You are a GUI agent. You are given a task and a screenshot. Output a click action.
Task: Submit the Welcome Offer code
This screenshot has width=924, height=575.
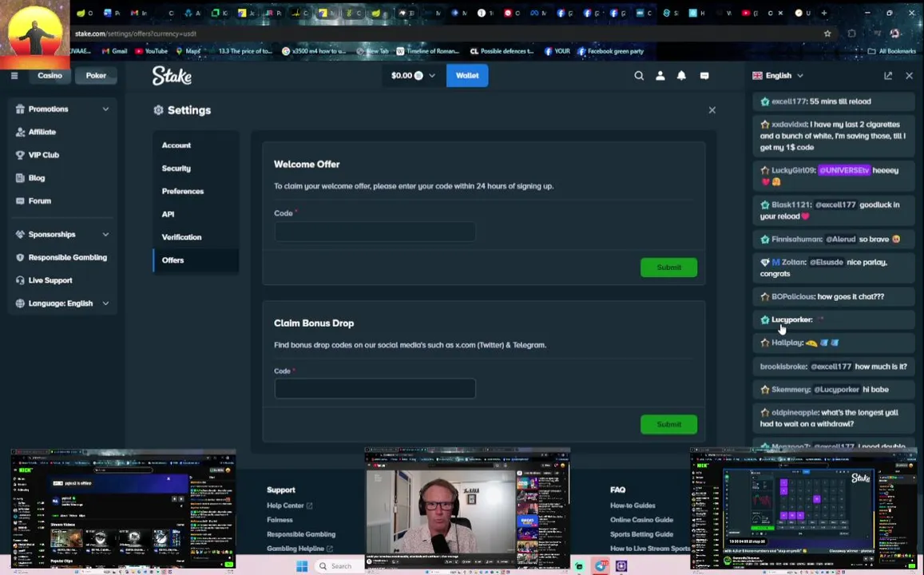coord(668,267)
